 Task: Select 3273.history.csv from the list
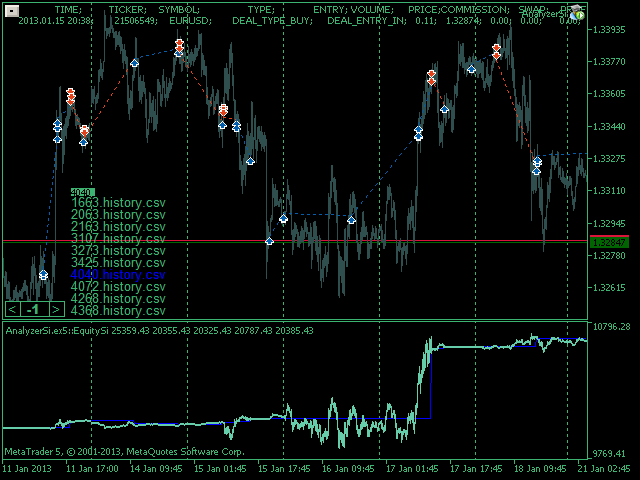(118, 251)
